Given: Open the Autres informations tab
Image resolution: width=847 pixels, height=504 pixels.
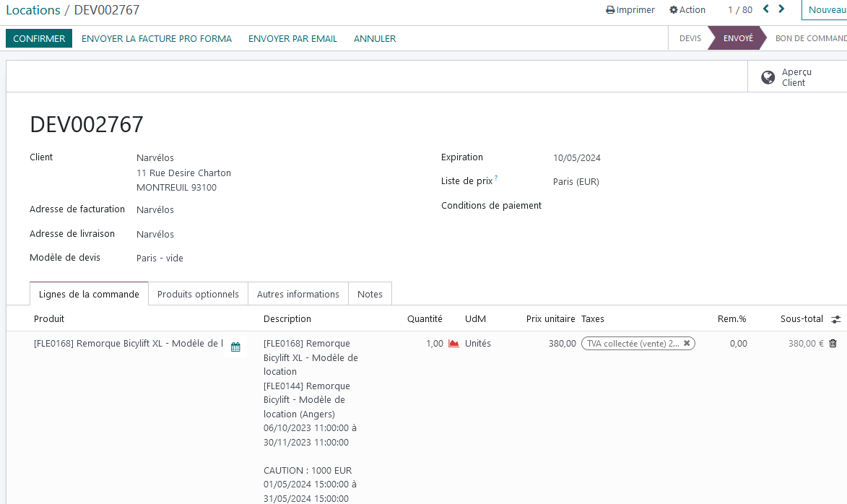Looking at the screenshot, I should click(298, 294).
